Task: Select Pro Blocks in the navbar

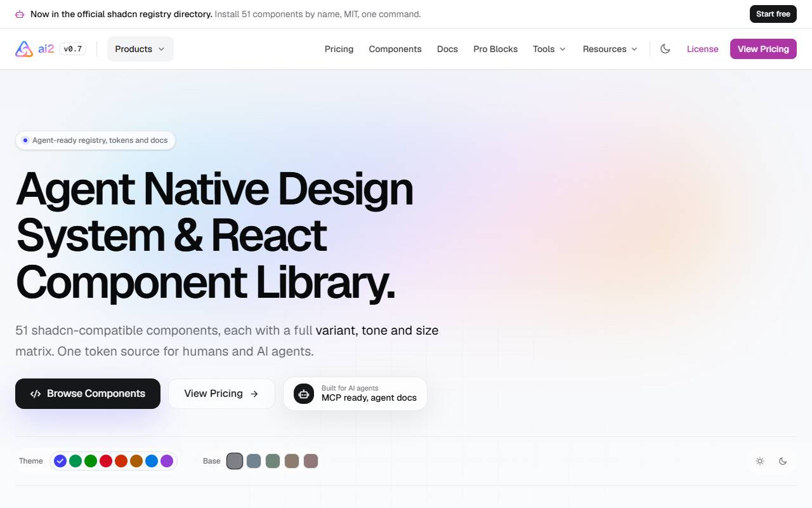Action: 495,49
